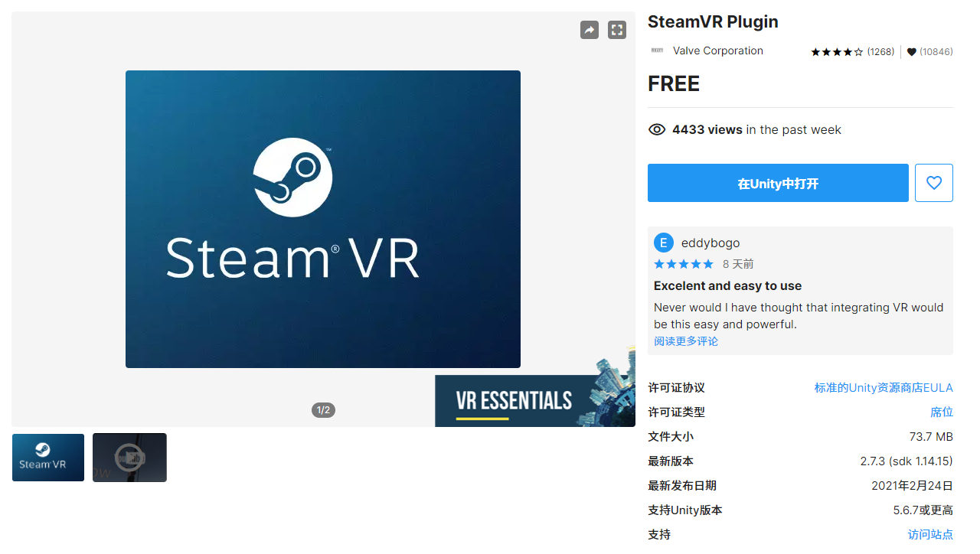Click the 许可证协议 label
The image size is (980, 554).
tap(676, 388)
